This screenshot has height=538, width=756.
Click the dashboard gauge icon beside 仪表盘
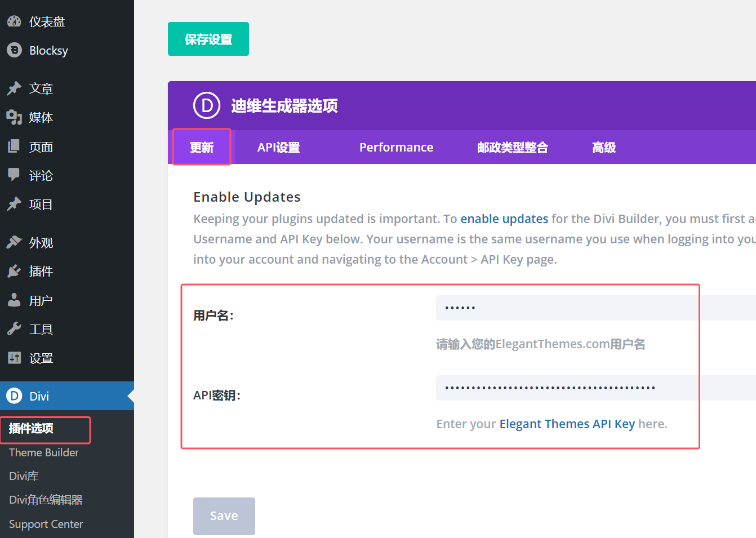14,21
